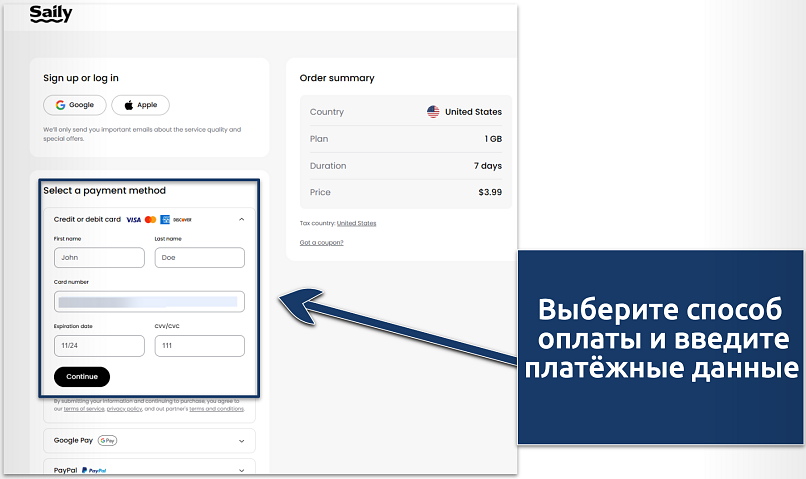Open the United States tax country link

coord(356,223)
